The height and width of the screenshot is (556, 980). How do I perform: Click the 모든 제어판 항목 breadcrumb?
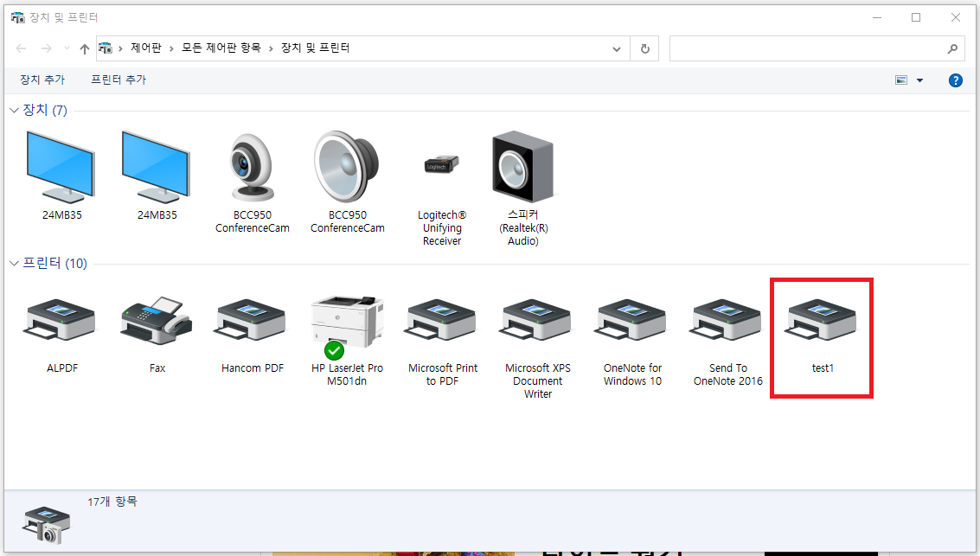[x=221, y=48]
